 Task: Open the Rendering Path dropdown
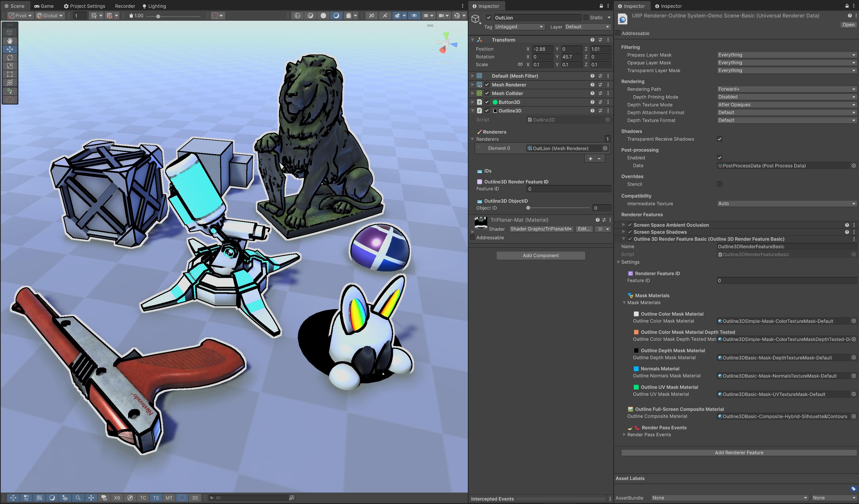point(786,89)
